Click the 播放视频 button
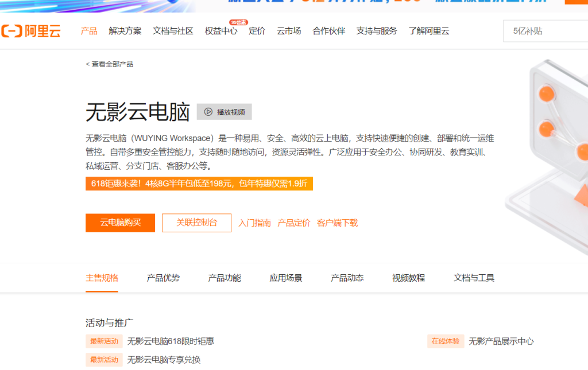The image size is (588, 370). coord(225,112)
